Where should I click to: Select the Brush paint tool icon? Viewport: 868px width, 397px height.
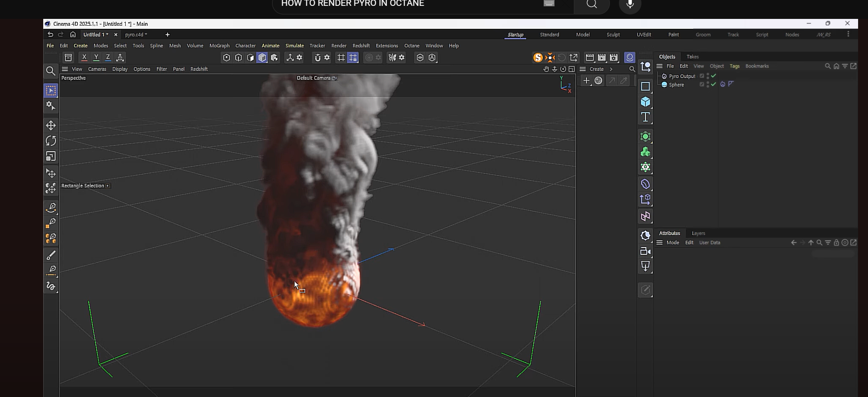tap(51, 255)
